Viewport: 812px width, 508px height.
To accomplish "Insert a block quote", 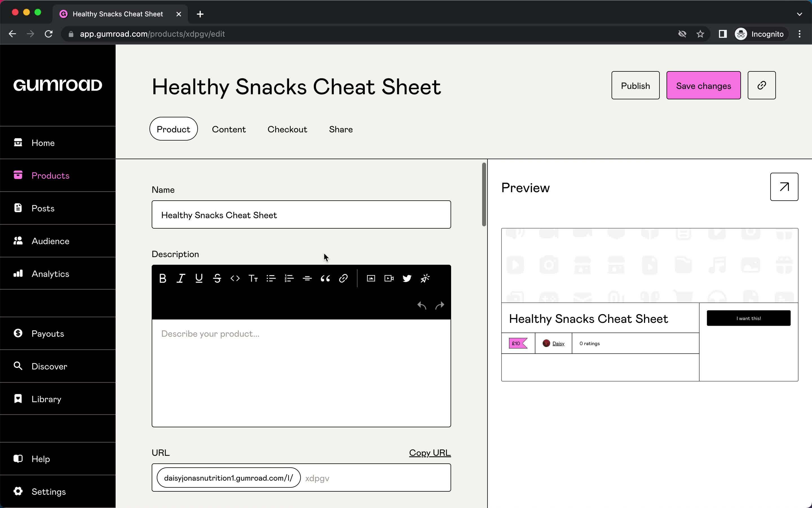I will coord(325,278).
